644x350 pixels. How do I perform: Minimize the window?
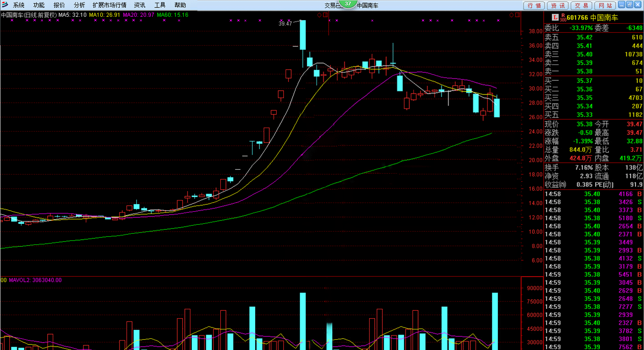click(622, 5)
